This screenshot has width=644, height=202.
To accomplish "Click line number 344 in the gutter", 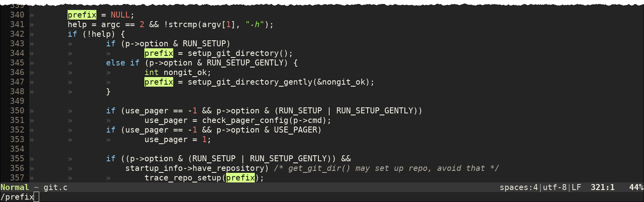I will pos(17,53).
